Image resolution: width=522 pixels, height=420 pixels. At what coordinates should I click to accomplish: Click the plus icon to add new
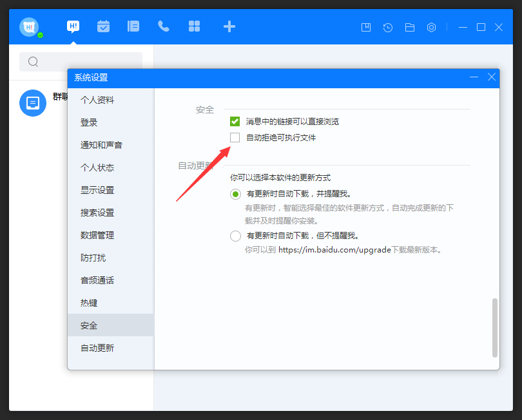point(229,26)
